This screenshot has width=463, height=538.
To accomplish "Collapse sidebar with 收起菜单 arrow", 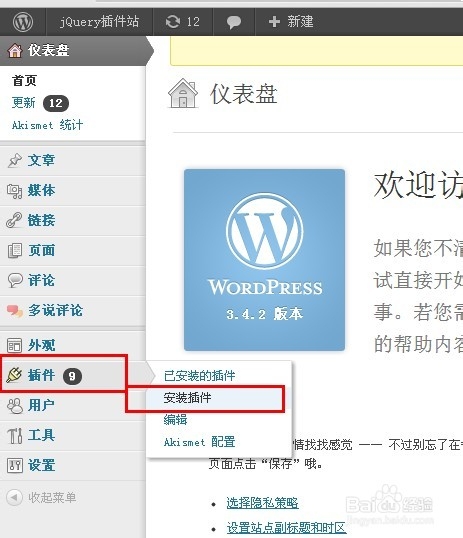I will coord(14,497).
